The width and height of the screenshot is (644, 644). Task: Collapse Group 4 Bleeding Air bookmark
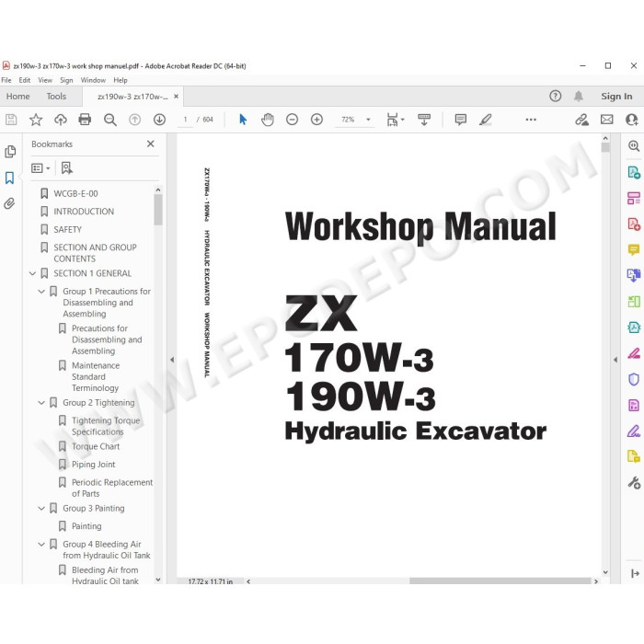point(41,545)
